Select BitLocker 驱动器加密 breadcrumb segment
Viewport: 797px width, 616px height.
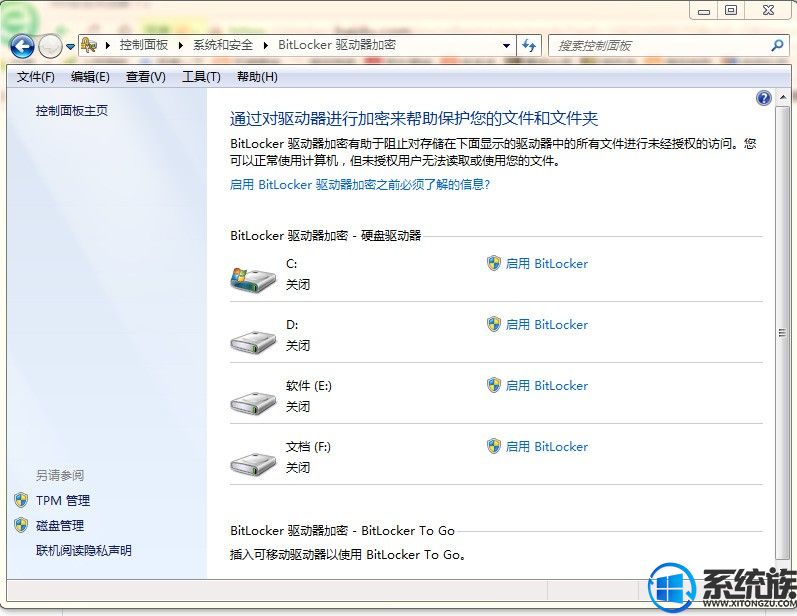coord(336,45)
